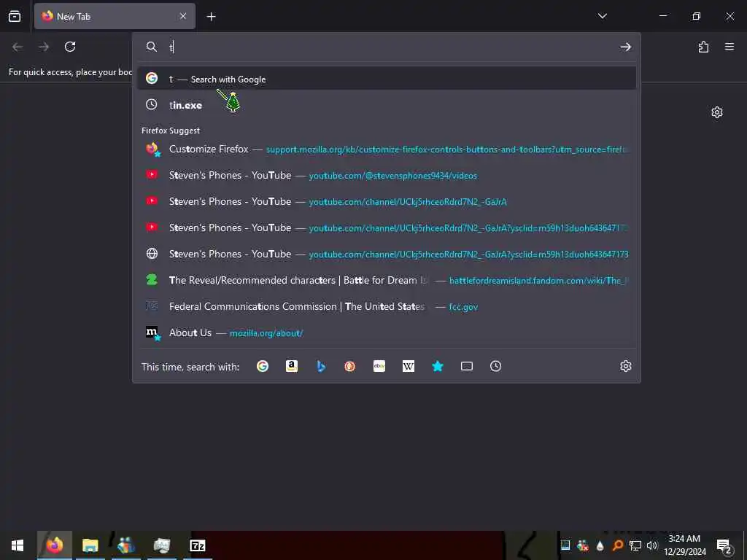
Task: Open a new tab with plus button
Action: (x=211, y=17)
